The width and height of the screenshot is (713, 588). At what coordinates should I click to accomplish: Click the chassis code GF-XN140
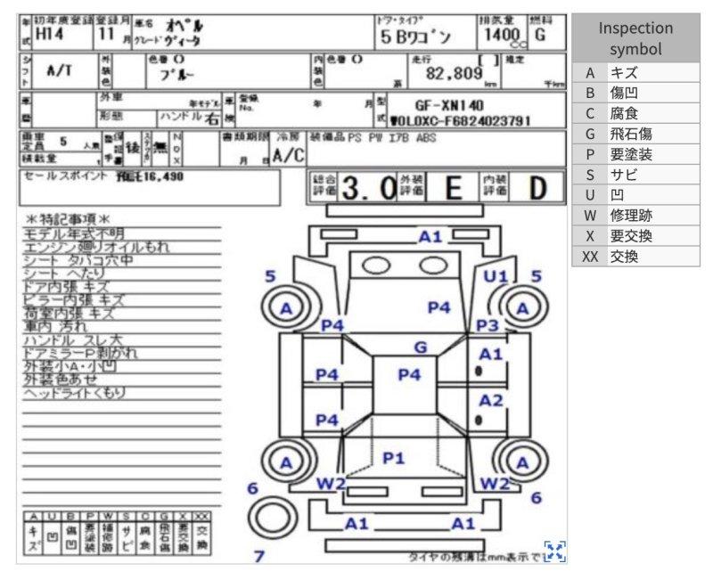click(x=448, y=104)
